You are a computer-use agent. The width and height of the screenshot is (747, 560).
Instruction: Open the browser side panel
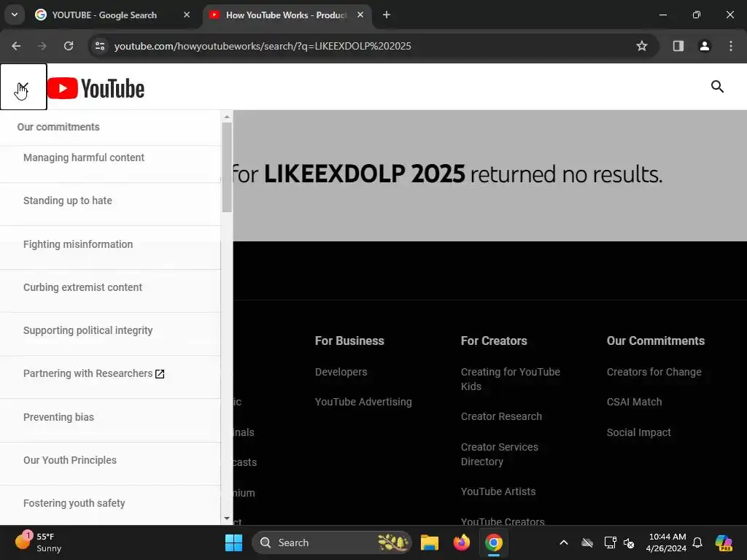(x=678, y=46)
